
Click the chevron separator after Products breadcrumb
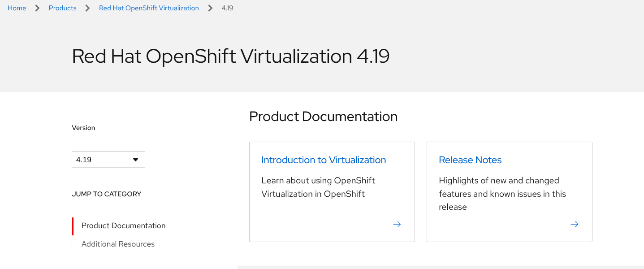(88, 8)
